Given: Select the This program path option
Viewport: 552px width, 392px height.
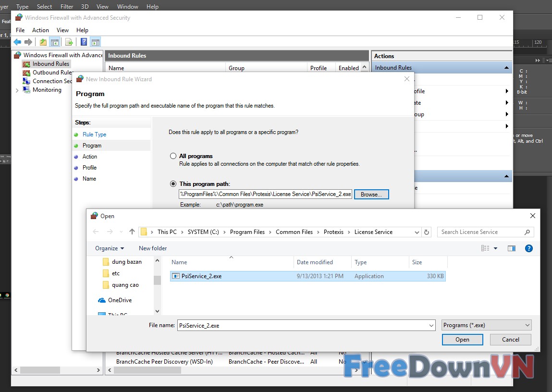Looking at the screenshot, I should tap(173, 184).
